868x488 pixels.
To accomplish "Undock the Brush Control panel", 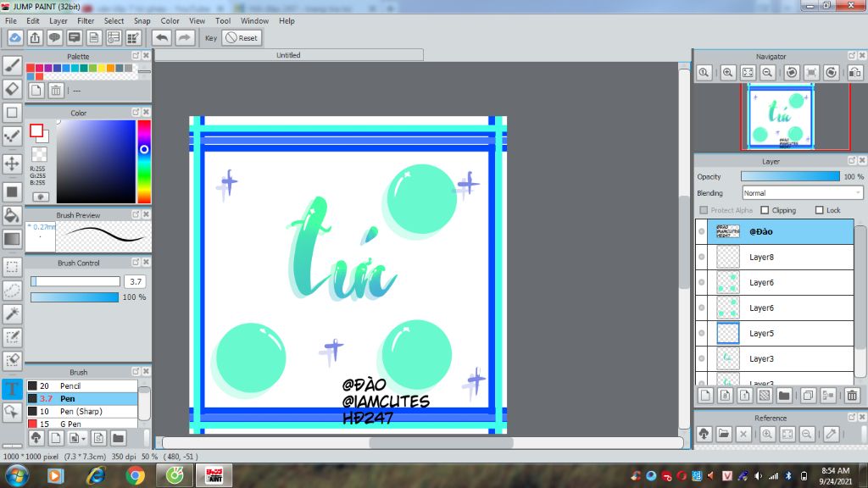I will click(136, 263).
